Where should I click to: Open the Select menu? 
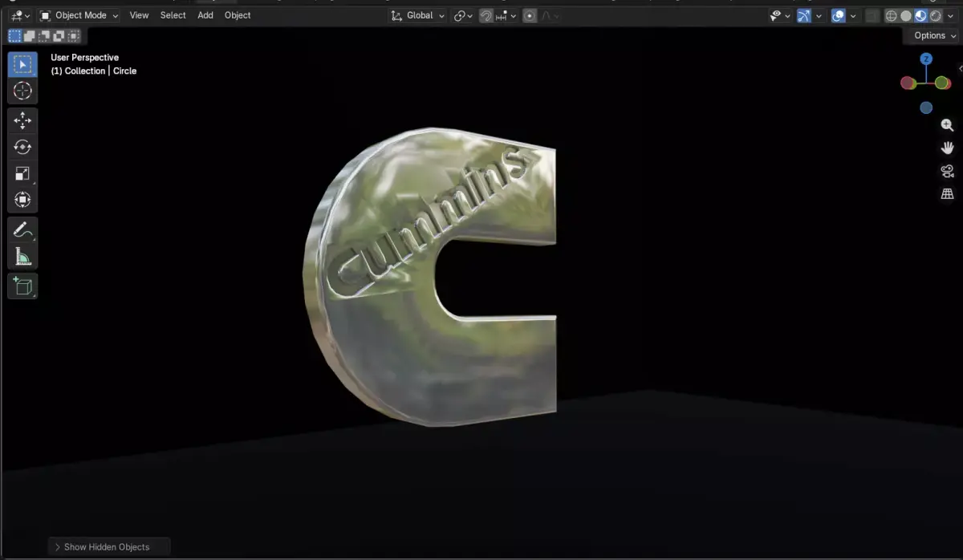click(x=173, y=15)
